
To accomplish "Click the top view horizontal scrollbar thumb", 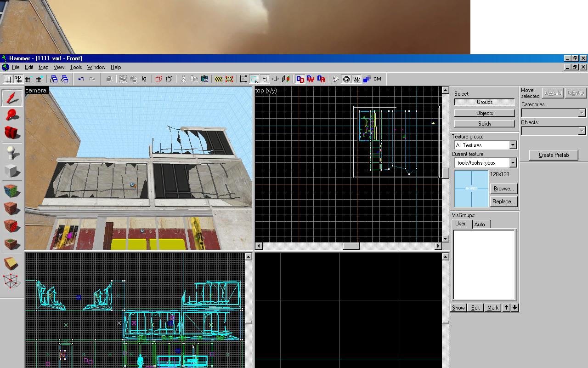I will click(x=351, y=246).
